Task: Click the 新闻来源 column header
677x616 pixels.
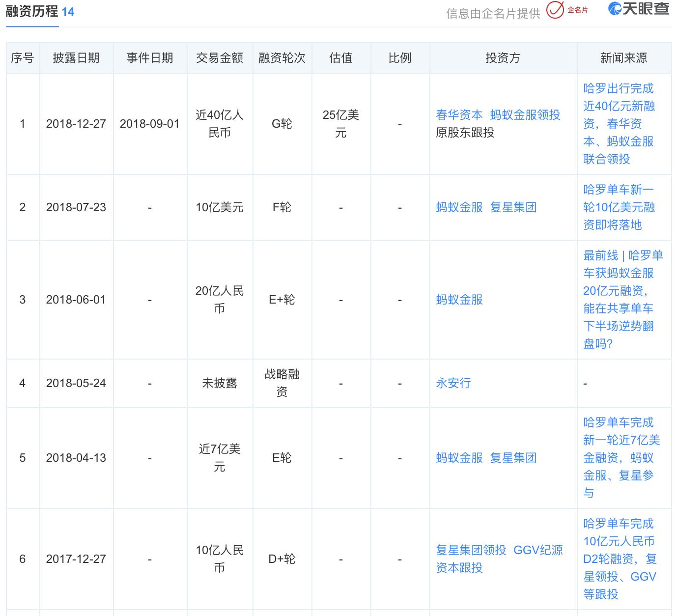Action: (x=624, y=58)
